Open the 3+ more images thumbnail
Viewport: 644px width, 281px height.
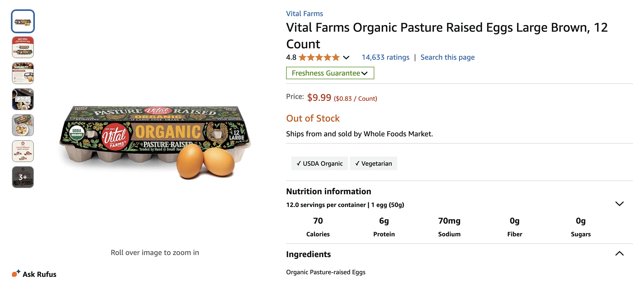point(23,177)
